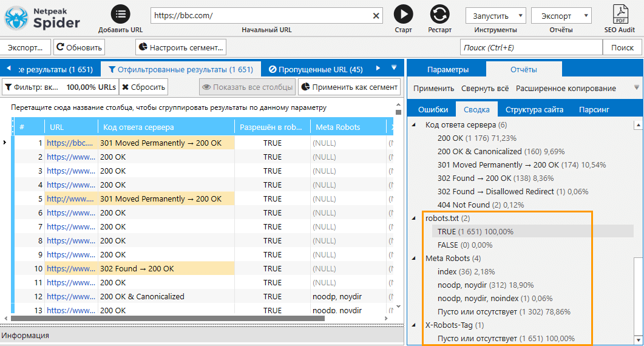The width and height of the screenshot is (644, 346).
Task: Click into the Поиск (Ctrl+E) search field
Action: tap(530, 47)
